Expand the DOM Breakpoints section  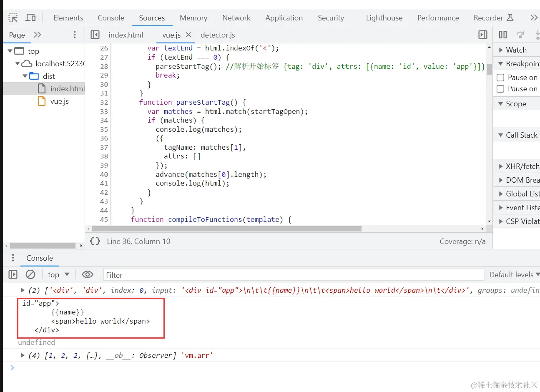pos(501,180)
